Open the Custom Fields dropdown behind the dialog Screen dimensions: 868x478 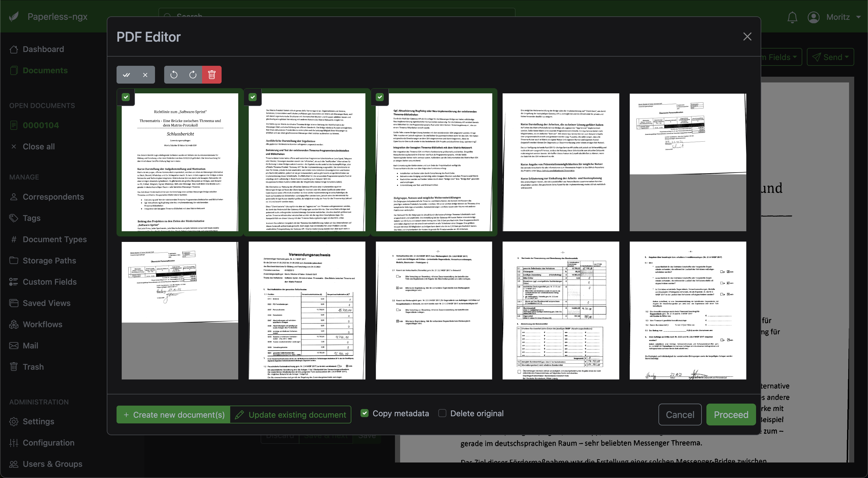tap(781, 57)
